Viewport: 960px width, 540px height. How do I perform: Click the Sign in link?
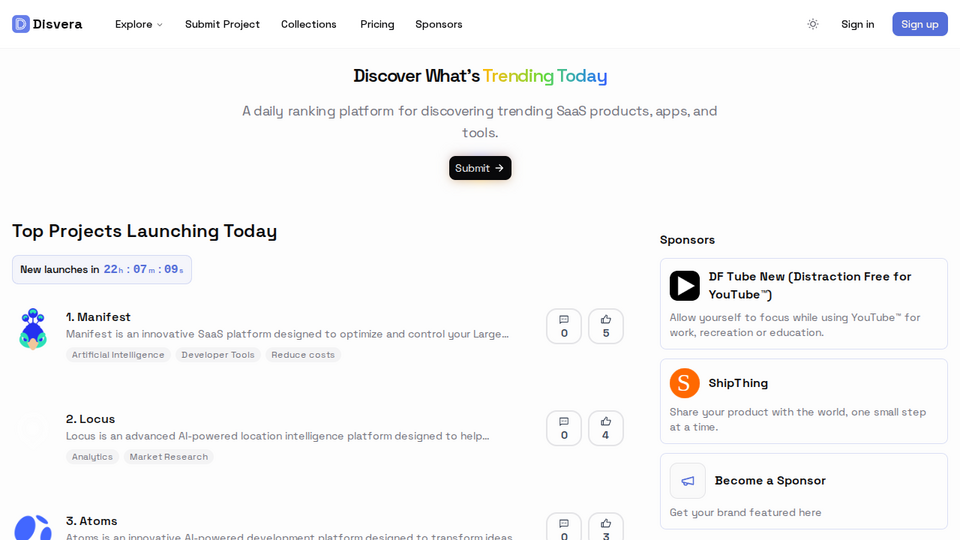coord(857,24)
